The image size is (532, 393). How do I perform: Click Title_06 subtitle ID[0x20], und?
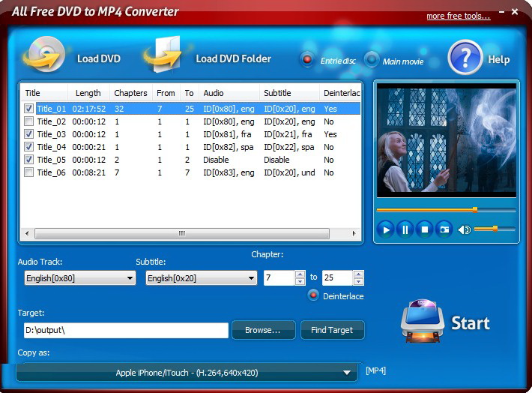click(x=289, y=172)
